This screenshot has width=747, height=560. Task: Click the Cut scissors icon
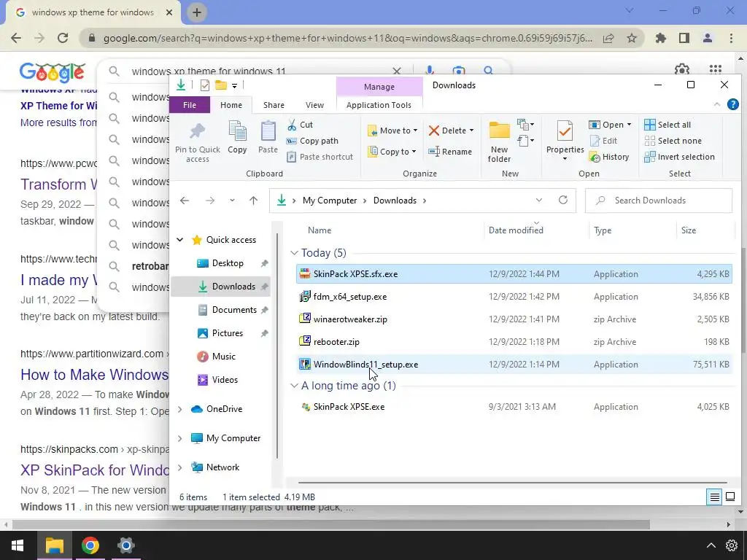292,125
